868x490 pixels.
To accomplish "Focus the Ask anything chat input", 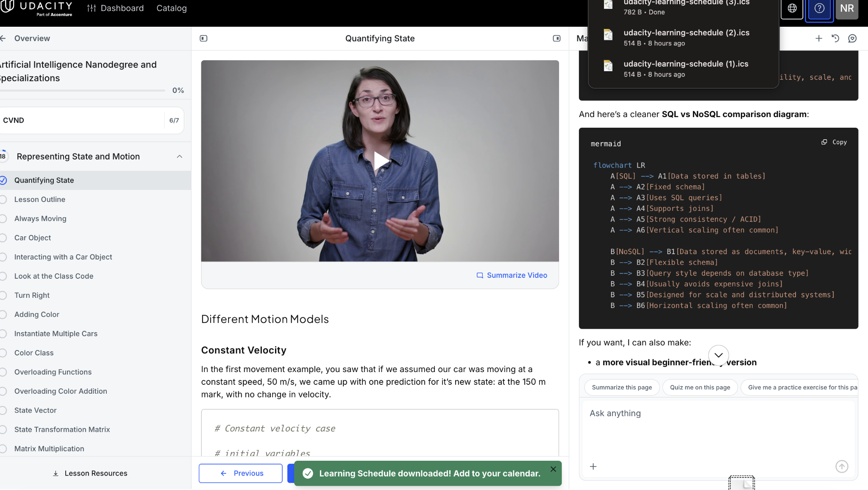I will click(718, 428).
